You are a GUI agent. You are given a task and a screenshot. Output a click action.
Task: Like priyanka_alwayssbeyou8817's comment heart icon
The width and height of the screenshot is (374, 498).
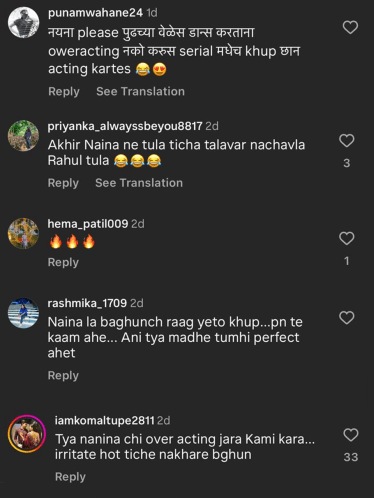(347, 140)
